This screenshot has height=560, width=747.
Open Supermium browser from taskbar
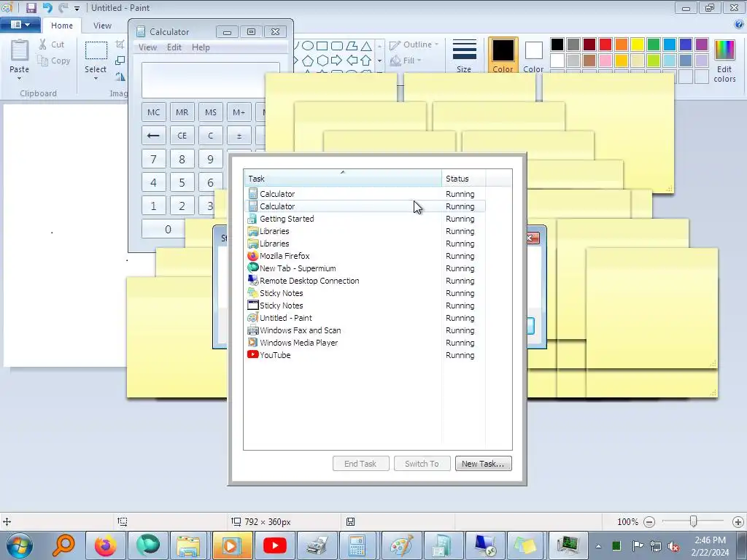147,545
